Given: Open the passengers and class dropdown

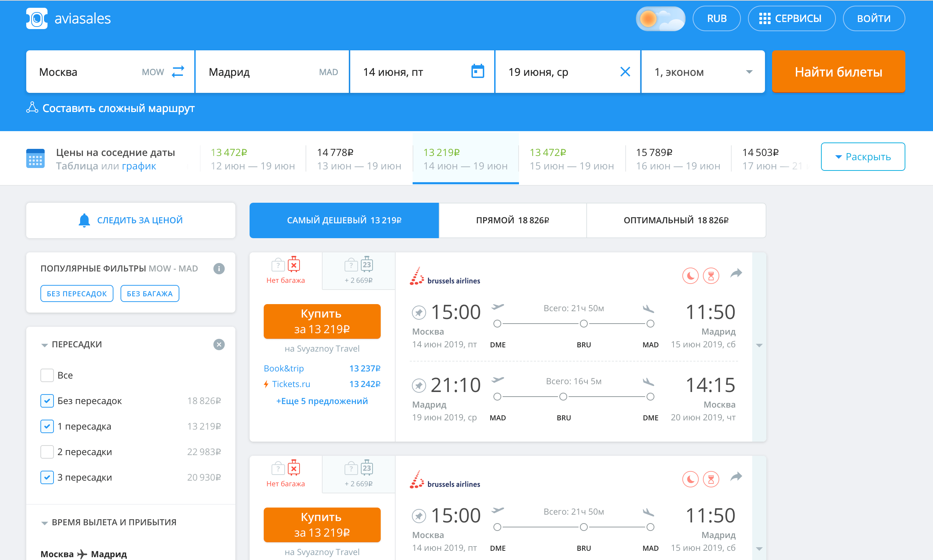Looking at the screenshot, I should coord(703,72).
